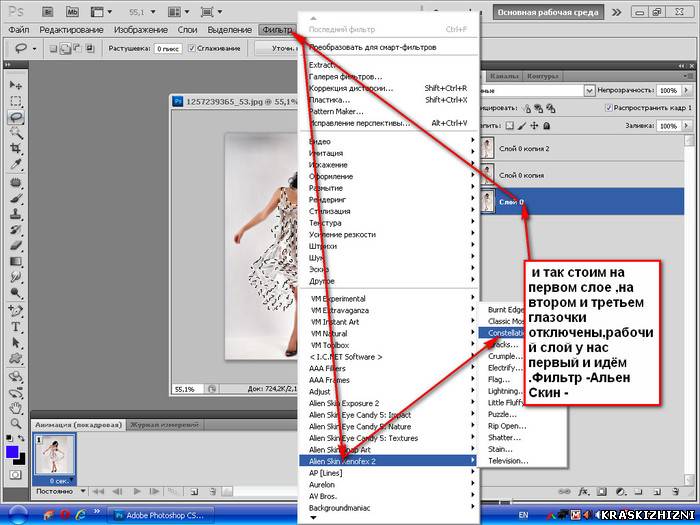Open the Слои menu
Image resolution: width=700 pixels, height=525 pixels.
click(x=188, y=30)
